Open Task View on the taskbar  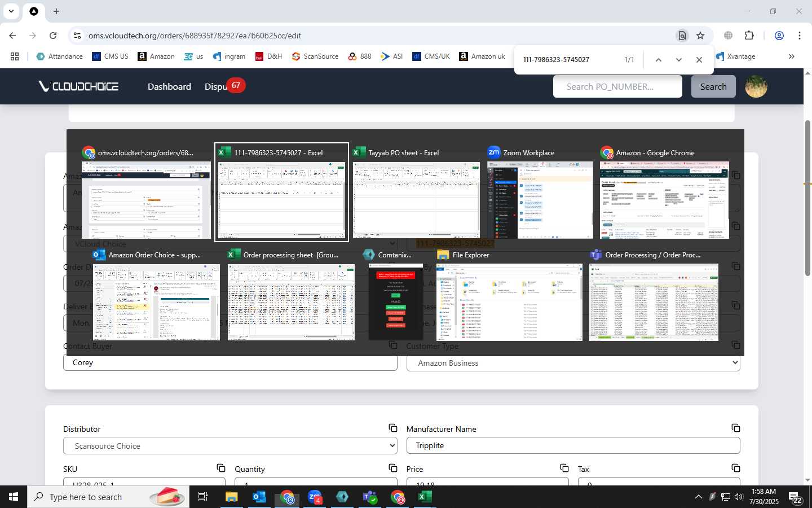point(203,497)
